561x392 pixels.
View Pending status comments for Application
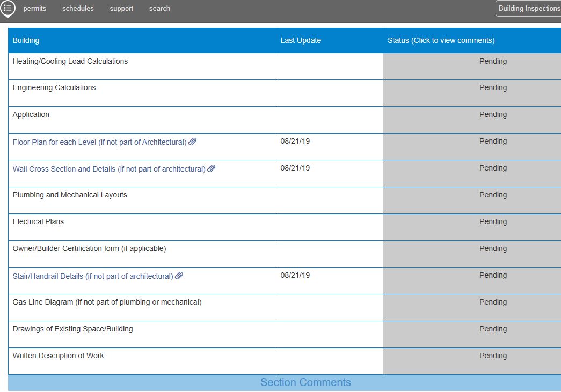click(x=493, y=114)
